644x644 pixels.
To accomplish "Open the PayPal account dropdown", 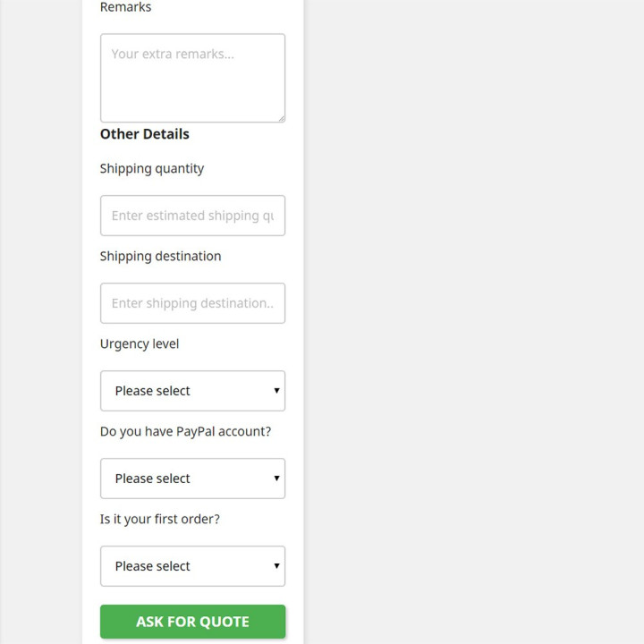I will pyautogui.click(x=192, y=479).
